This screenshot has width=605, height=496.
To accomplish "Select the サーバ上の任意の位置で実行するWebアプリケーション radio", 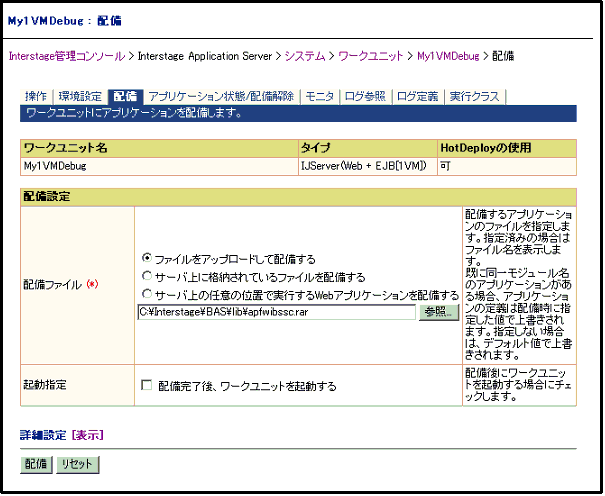I will tap(147, 294).
